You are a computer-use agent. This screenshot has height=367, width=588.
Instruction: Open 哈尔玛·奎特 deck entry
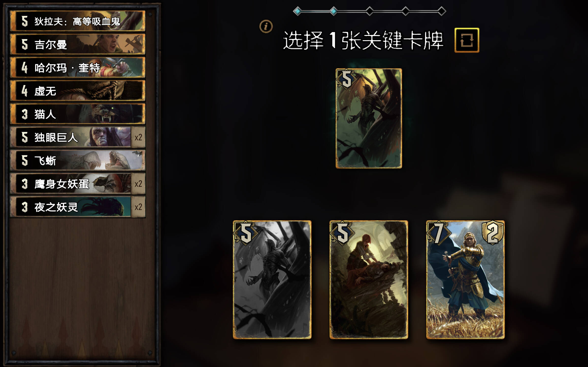pos(78,67)
